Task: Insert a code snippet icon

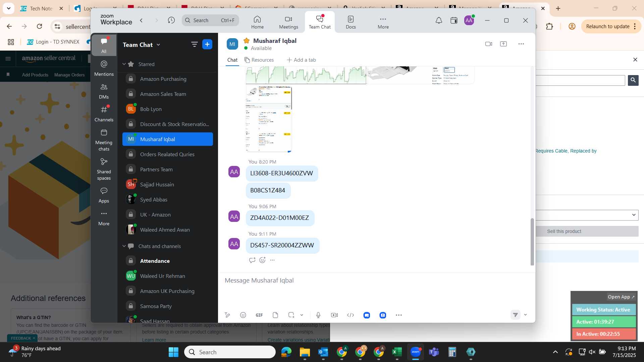Action: coord(351,315)
